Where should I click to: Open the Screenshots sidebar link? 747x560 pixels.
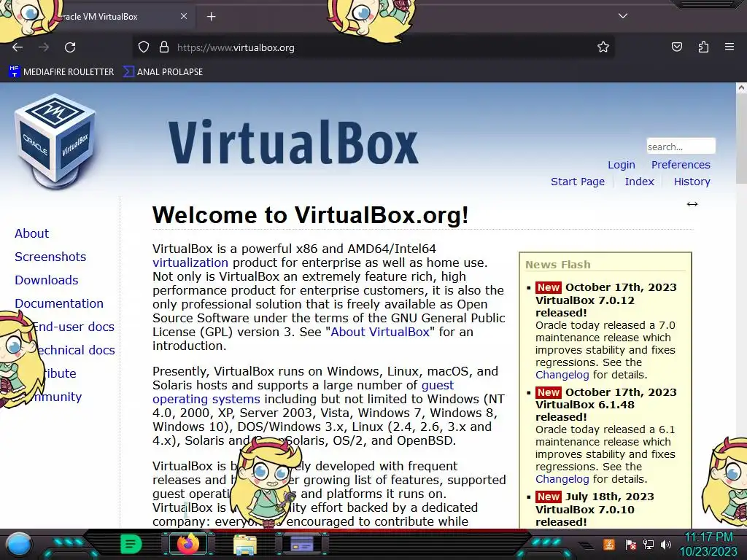(50, 257)
